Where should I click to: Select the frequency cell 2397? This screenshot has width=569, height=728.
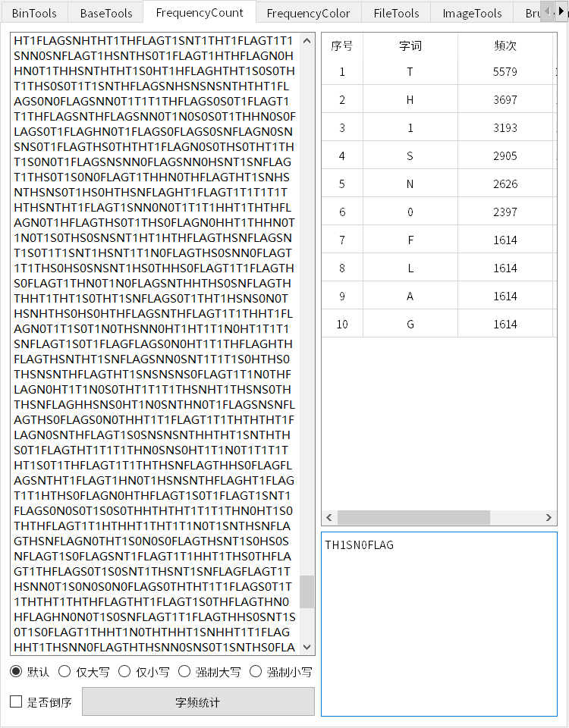point(505,212)
